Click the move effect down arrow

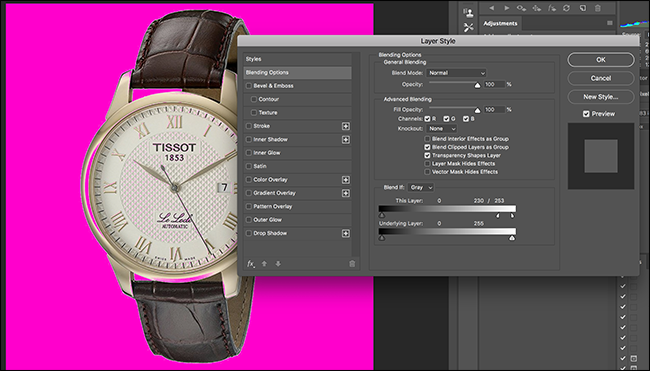pos(278,264)
